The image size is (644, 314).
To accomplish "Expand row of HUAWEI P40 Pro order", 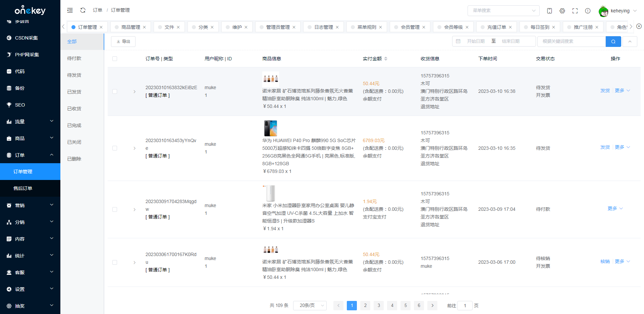I will 135,148.
